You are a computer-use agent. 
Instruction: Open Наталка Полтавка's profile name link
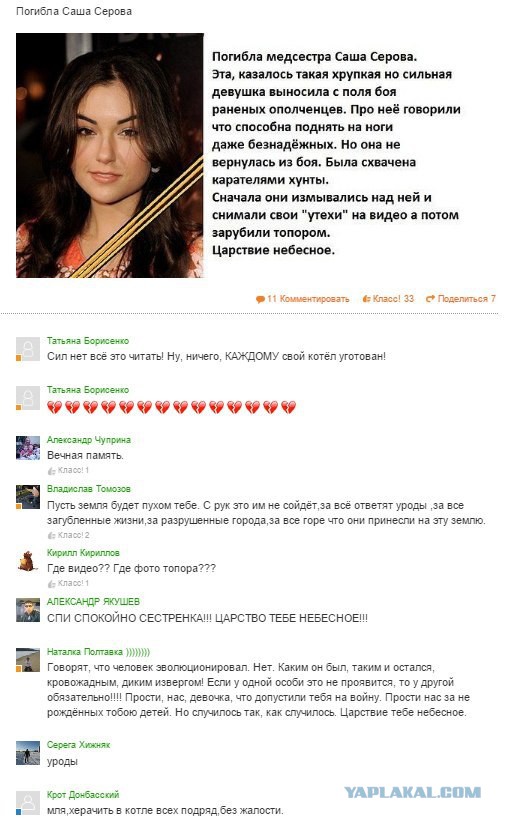[99, 652]
